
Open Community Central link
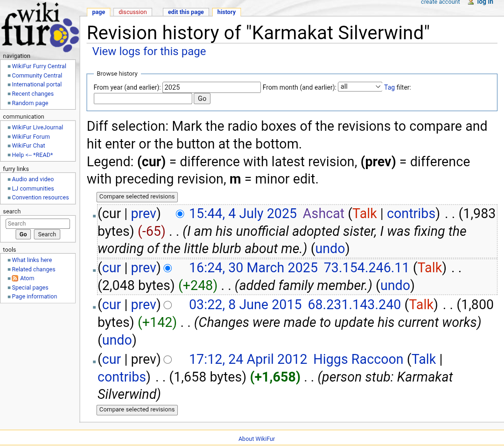click(37, 76)
